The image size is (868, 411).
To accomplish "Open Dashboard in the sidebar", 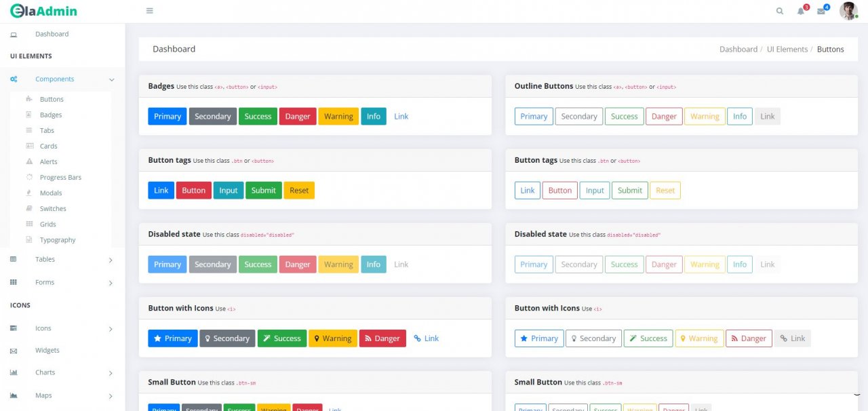I will [52, 34].
